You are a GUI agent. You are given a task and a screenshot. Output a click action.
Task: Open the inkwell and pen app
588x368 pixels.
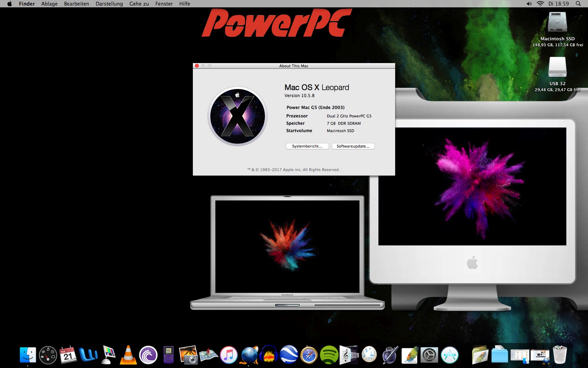click(x=390, y=355)
